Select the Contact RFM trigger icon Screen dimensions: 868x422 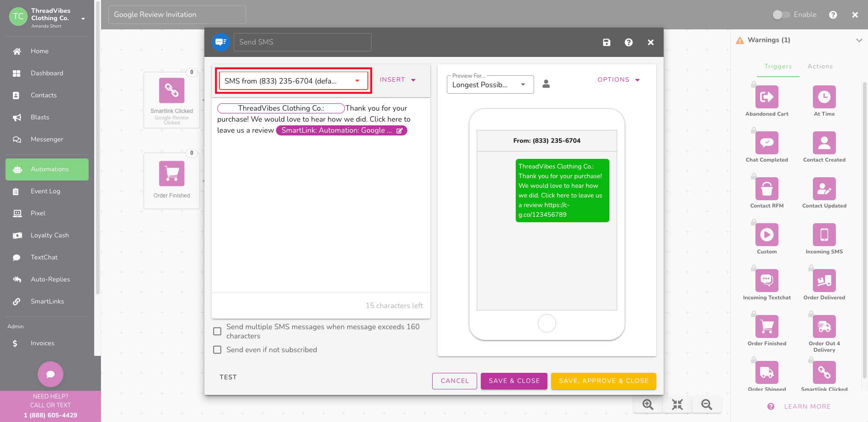click(x=767, y=189)
